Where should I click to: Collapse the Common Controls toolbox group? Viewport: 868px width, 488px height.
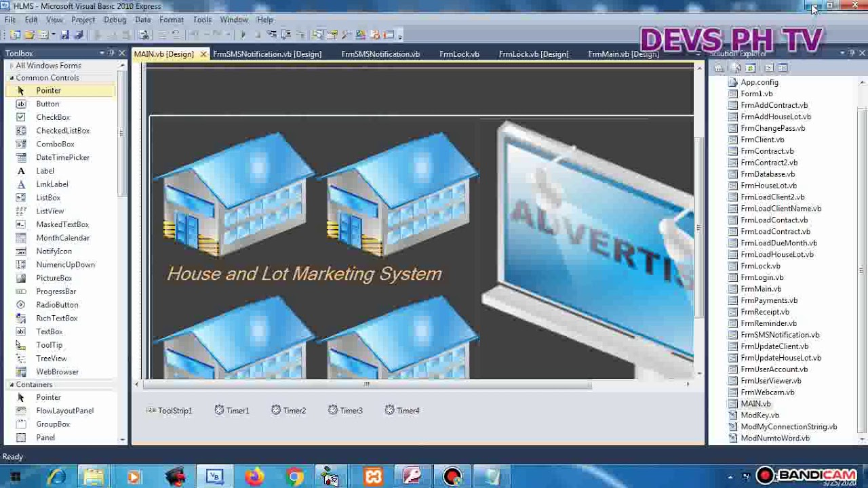tap(12, 78)
